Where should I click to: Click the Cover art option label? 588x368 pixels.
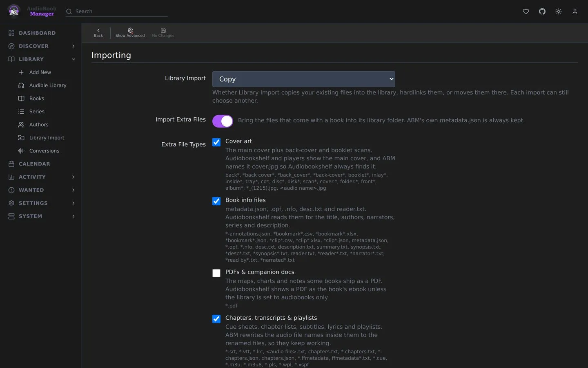coord(238,141)
